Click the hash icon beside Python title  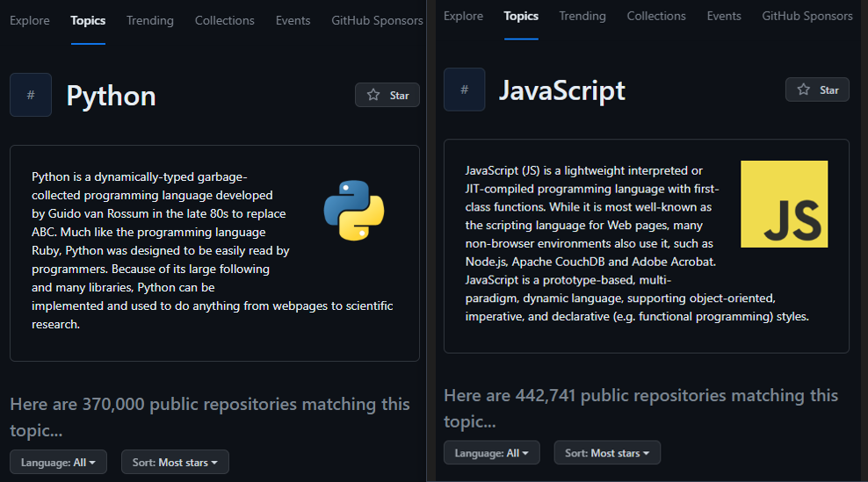pos(31,95)
